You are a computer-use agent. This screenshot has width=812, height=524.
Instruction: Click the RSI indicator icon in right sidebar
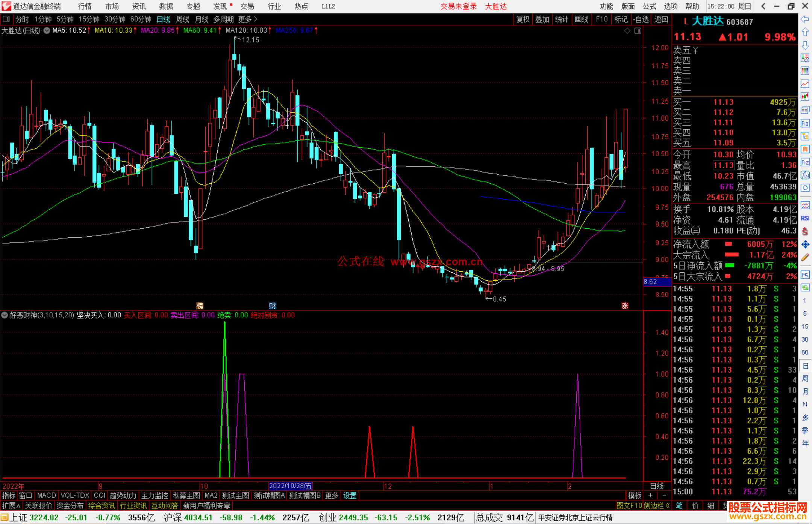[805, 218]
